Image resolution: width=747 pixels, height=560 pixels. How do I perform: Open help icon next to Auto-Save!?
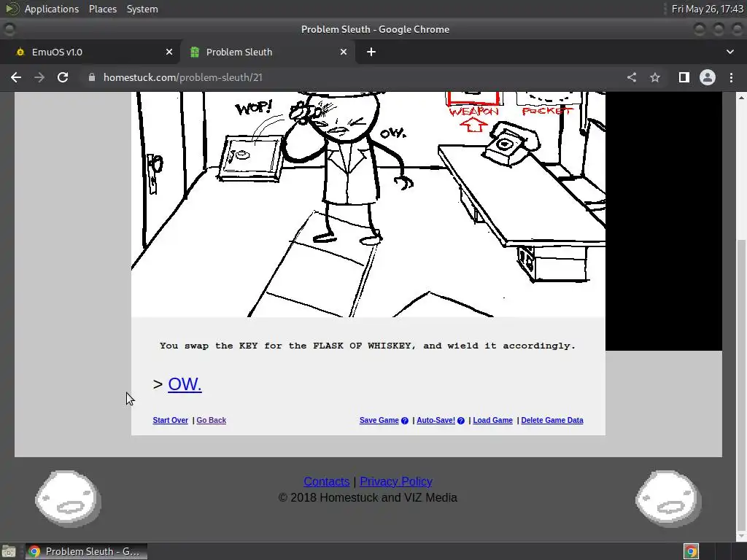click(461, 421)
